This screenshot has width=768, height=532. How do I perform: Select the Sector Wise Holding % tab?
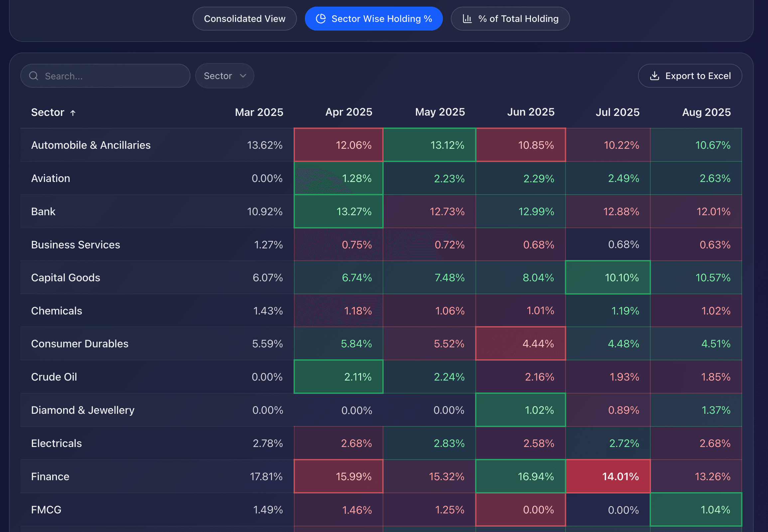[x=374, y=19]
